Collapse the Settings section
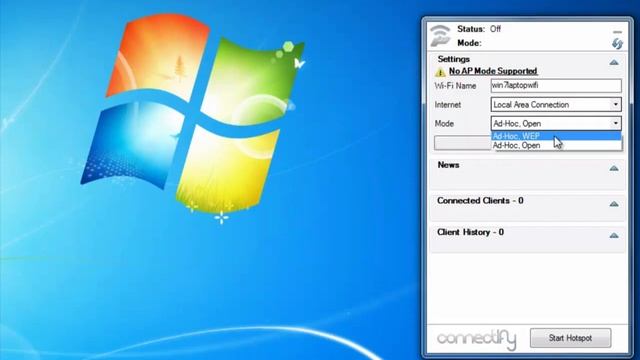 [x=614, y=62]
